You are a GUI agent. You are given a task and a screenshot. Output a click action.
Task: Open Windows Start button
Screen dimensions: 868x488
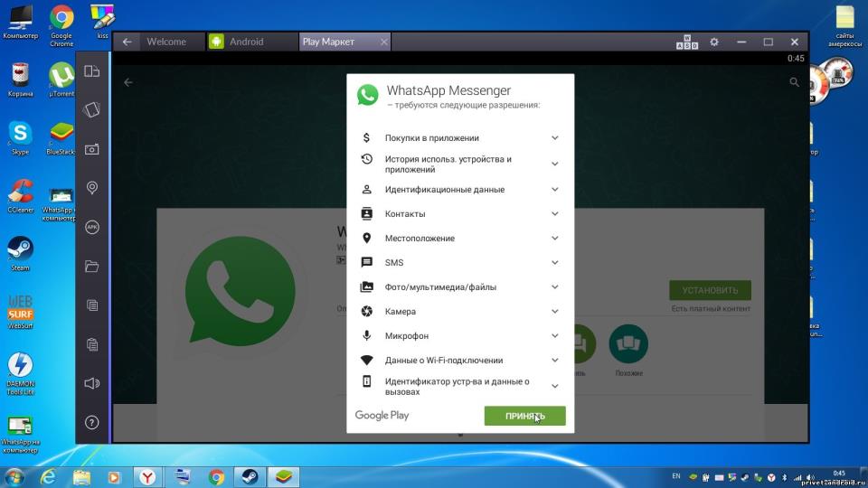[14, 477]
